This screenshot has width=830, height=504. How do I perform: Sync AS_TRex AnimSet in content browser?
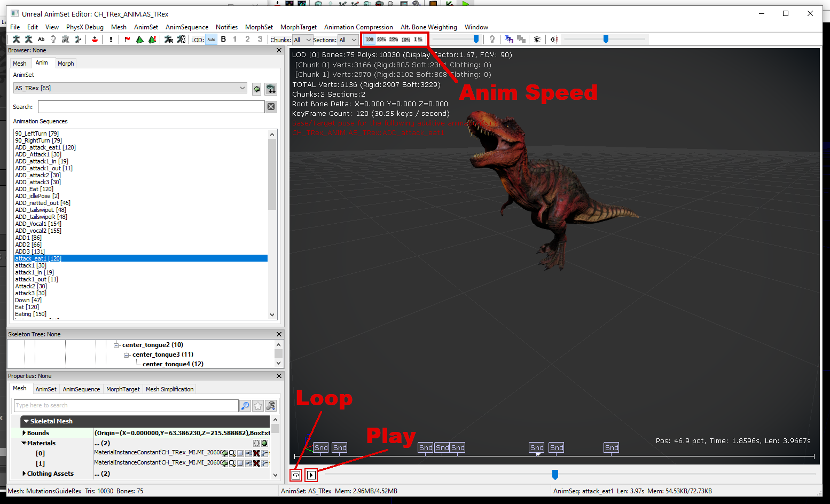click(x=257, y=89)
